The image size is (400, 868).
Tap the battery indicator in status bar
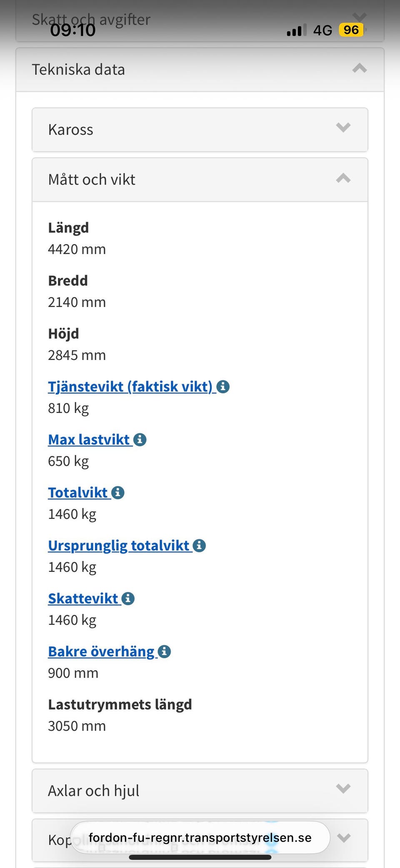(351, 30)
